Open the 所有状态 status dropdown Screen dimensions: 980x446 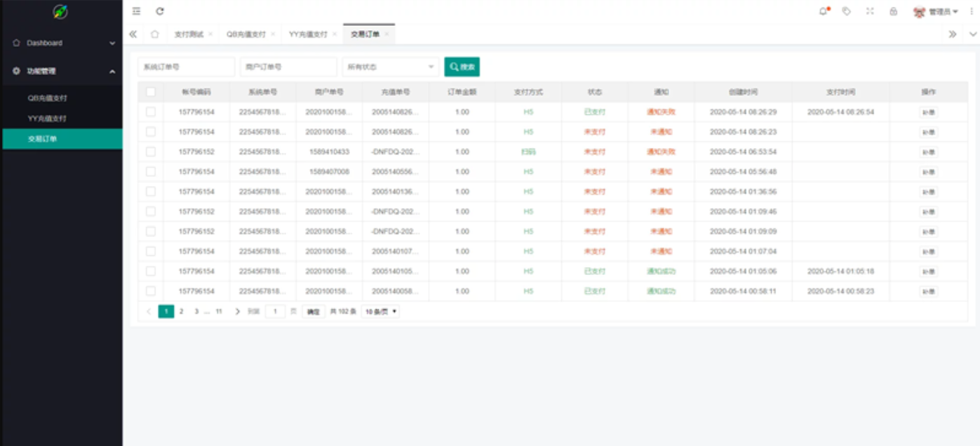click(x=391, y=67)
